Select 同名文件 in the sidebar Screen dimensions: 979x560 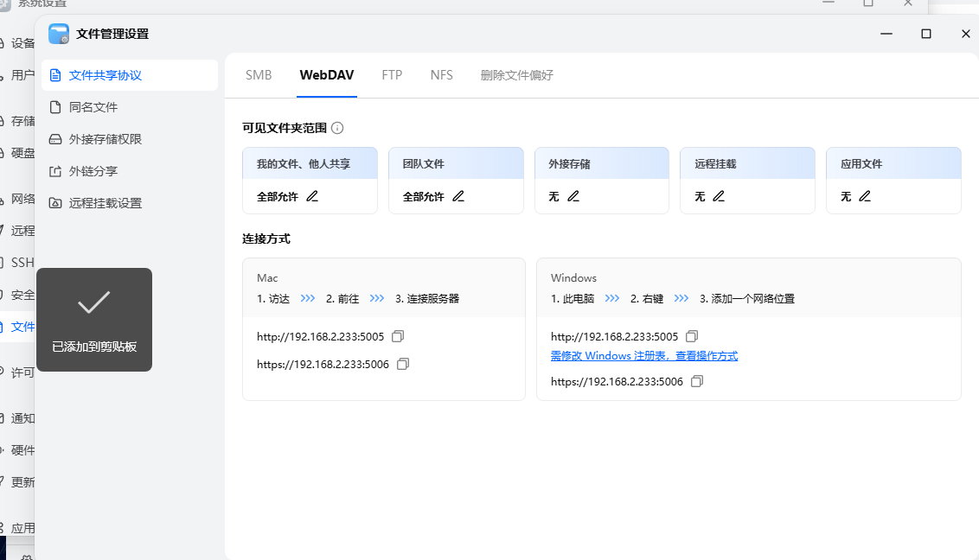[93, 107]
